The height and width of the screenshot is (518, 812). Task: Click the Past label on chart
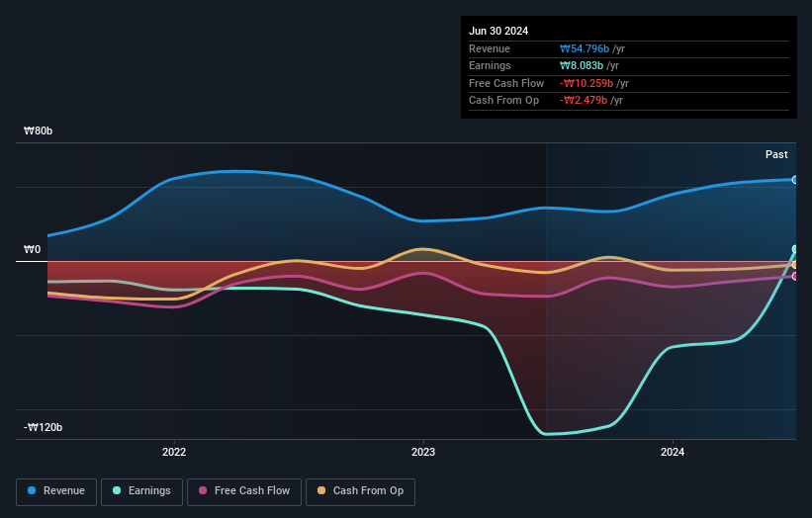(x=776, y=154)
